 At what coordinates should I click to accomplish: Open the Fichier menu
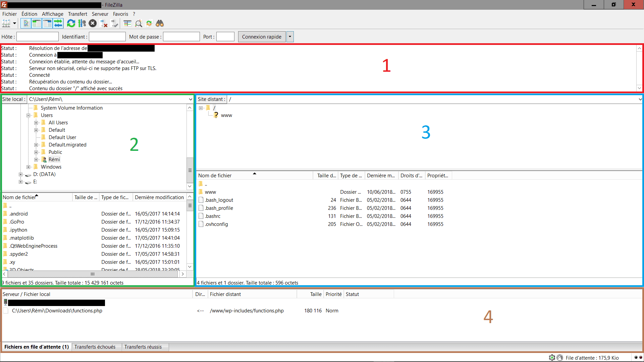coord(9,14)
